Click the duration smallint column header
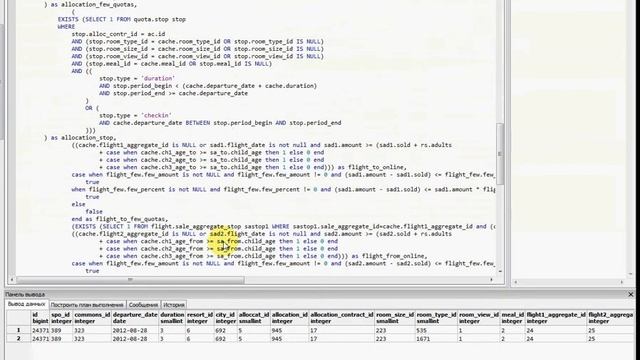 pyautogui.click(x=172, y=318)
